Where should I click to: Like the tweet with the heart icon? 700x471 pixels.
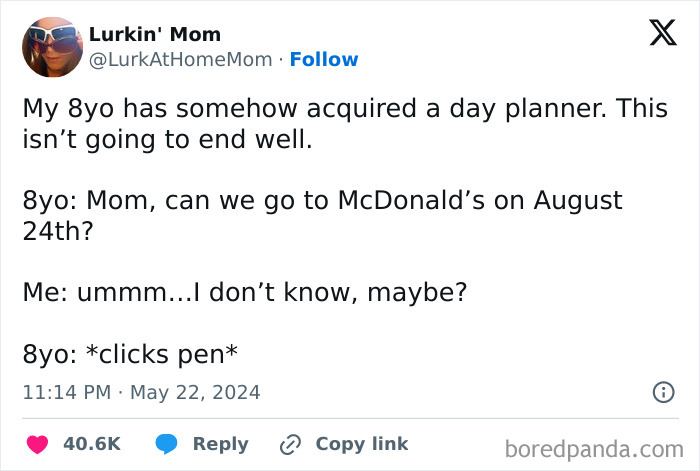point(37,444)
